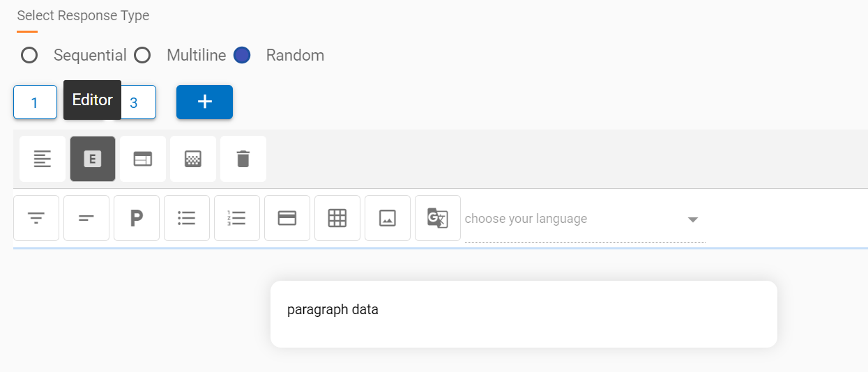
Task: Insert a bulleted list
Action: 187,218
